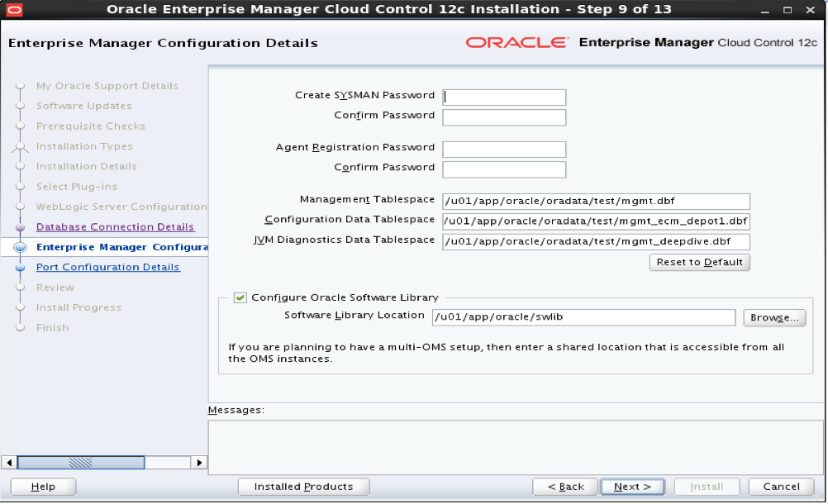The width and height of the screenshot is (828, 504).
Task: Click left arrow of sidebar horizontal scrollbar
Action: point(9,463)
